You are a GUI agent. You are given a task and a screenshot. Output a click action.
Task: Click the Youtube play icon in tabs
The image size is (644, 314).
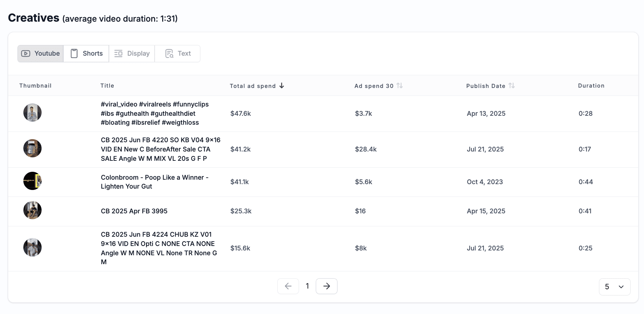pos(26,54)
